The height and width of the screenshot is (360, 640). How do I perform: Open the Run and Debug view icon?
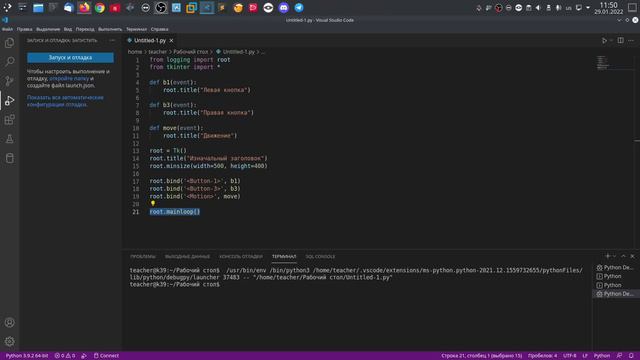pos(9,100)
